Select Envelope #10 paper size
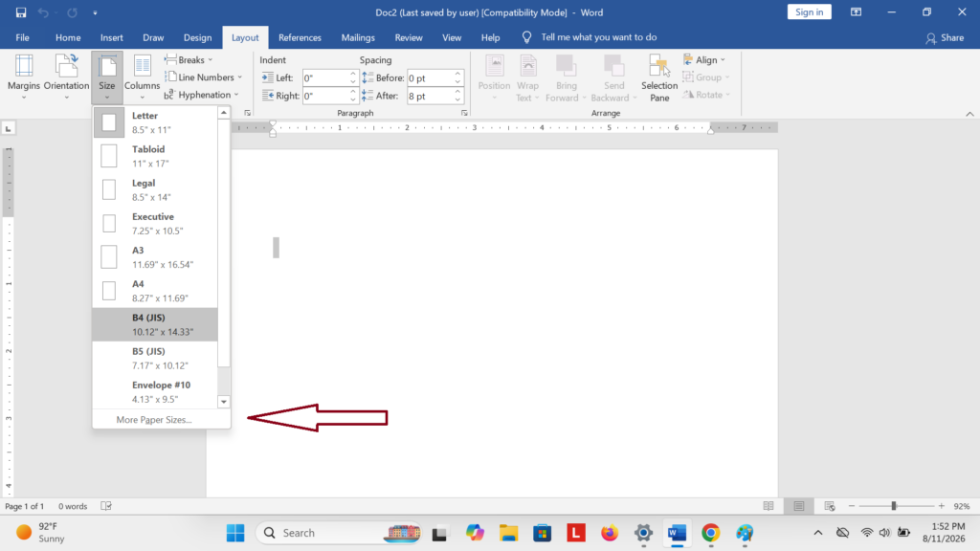Screen dimensions: 980x551 pyautogui.click(x=155, y=392)
